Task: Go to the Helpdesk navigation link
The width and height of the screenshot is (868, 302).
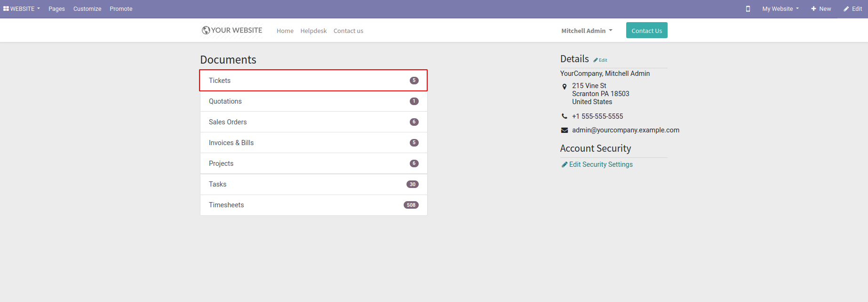Action: (313, 31)
